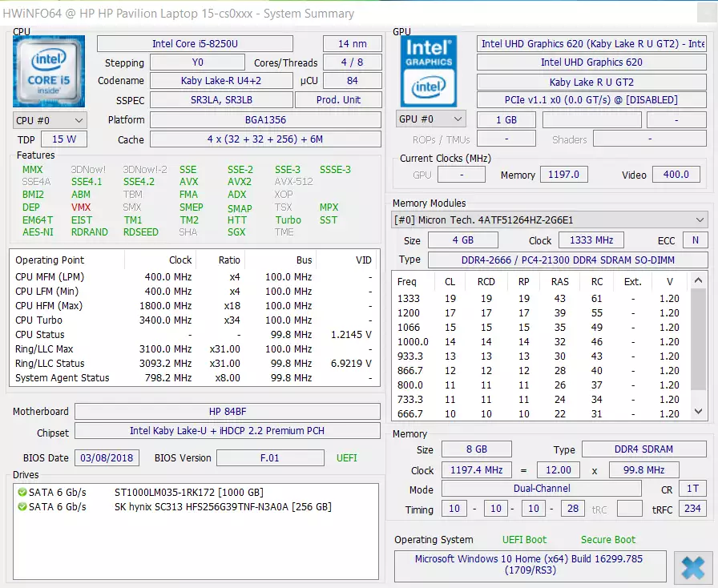Click the Kaby Lake R U GT2 field
718x588 pixels.
(x=591, y=82)
